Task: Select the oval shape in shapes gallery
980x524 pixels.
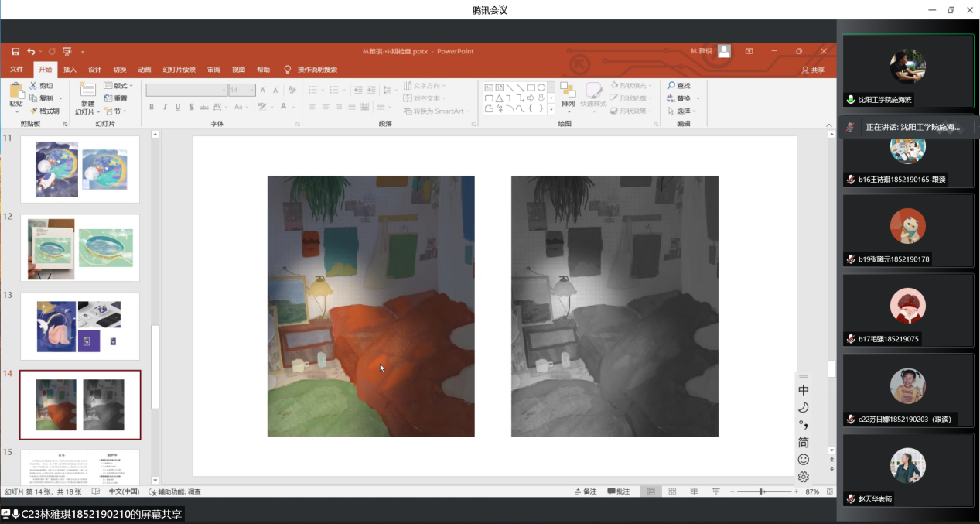Action: (x=541, y=87)
